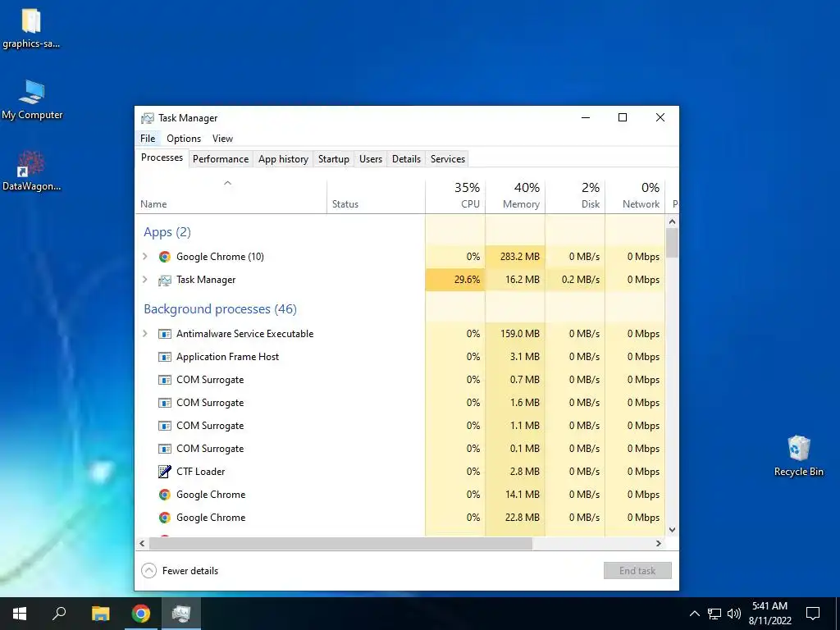
Task: Select the COM Surrogate process using 1.6 MB
Action: (x=399, y=403)
